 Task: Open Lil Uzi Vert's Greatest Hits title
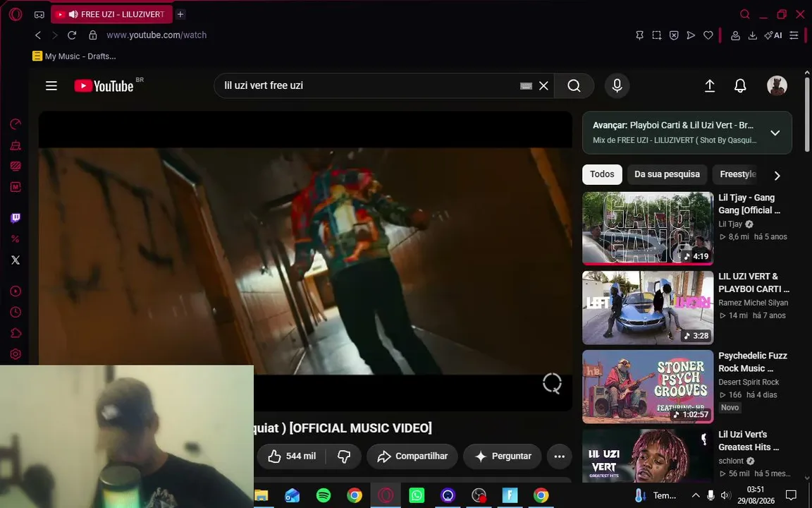click(749, 440)
